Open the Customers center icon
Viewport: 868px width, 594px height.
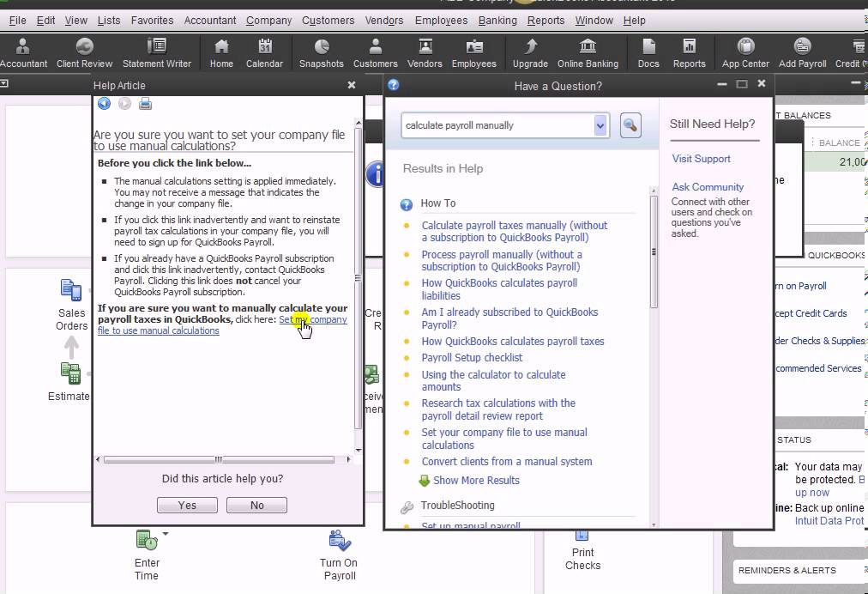[376, 53]
